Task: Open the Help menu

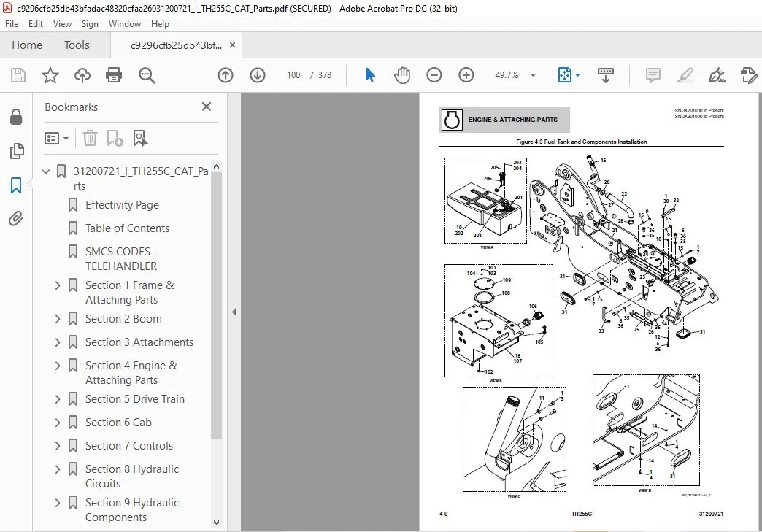Action: [160, 24]
